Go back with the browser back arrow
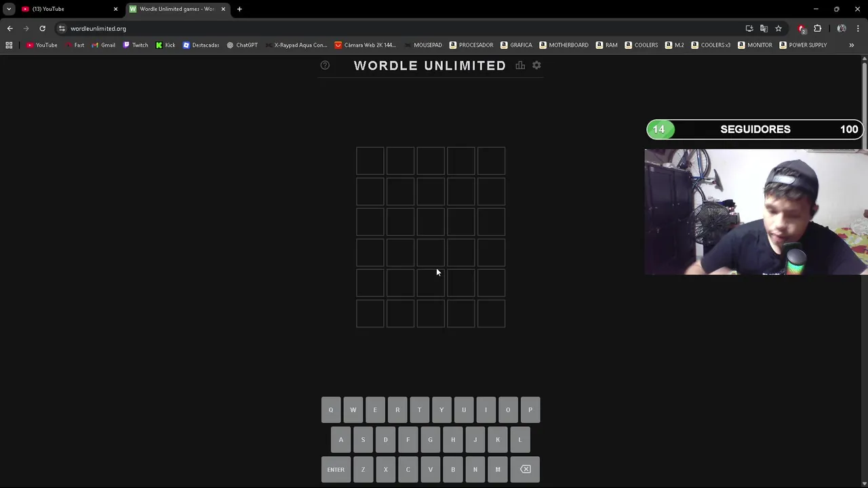 (9, 28)
